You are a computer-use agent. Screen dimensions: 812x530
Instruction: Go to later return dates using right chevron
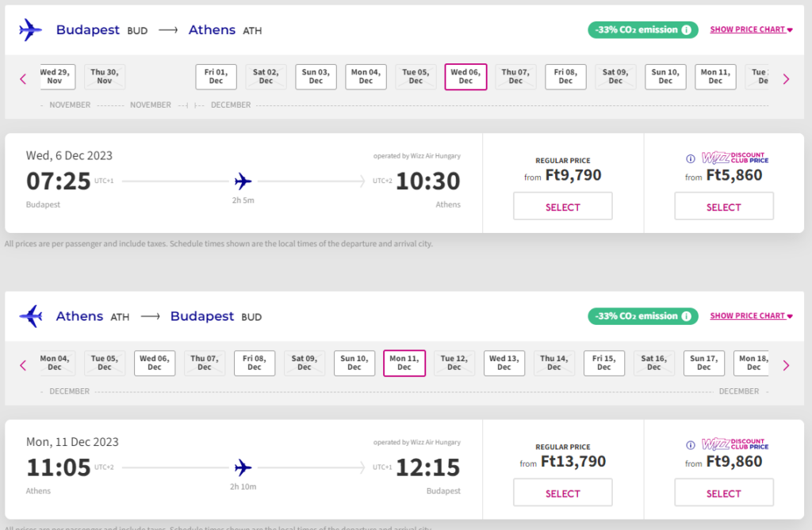pos(786,365)
